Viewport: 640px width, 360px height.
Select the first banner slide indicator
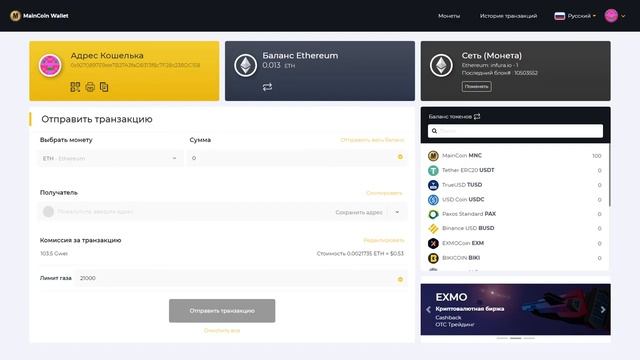(x=502, y=338)
